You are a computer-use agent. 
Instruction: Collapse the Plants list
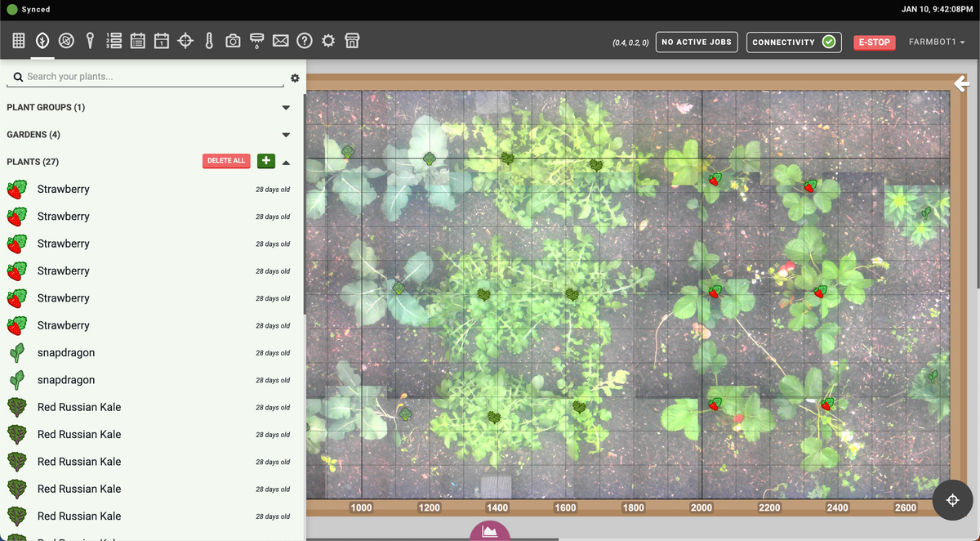pos(286,163)
